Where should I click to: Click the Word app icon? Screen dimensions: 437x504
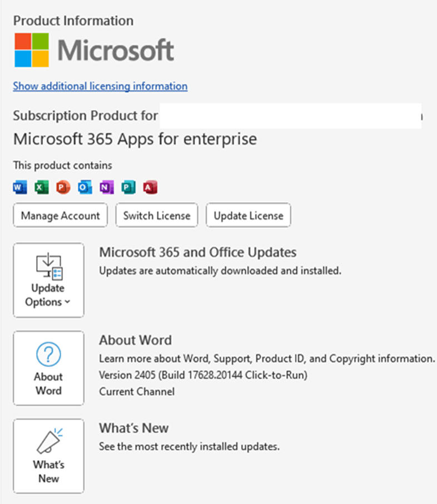tap(19, 188)
